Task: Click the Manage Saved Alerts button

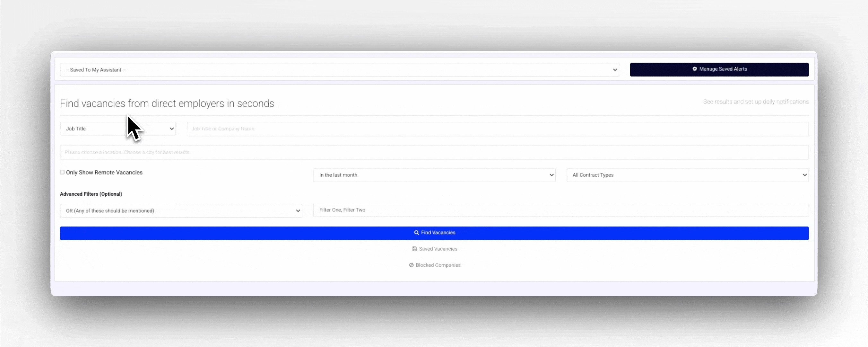Action: 719,69
